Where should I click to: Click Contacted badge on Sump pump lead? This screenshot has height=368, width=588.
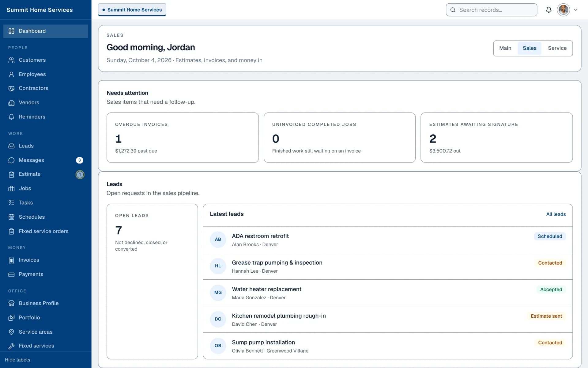point(550,343)
